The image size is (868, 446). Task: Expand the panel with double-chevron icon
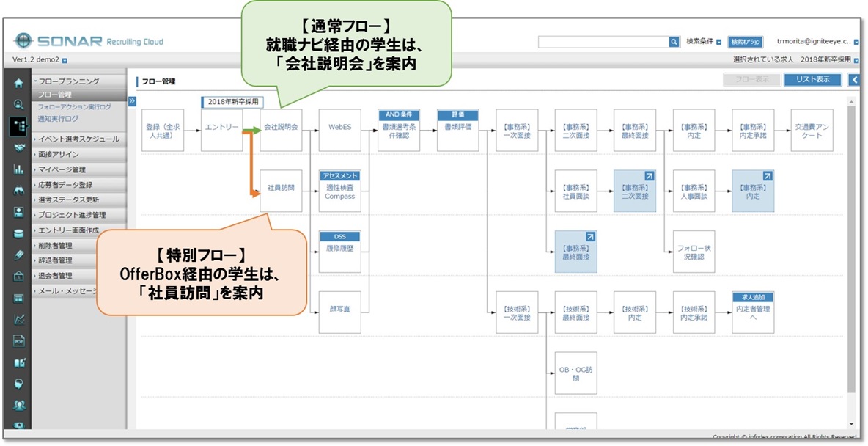(x=132, y=100)
